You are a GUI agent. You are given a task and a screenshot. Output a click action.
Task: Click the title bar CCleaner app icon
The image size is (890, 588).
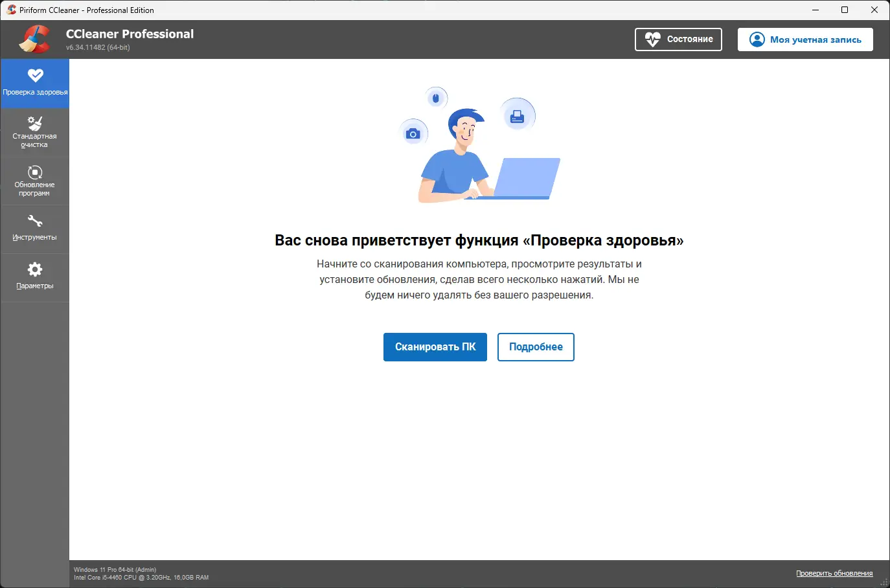(11, 10)
